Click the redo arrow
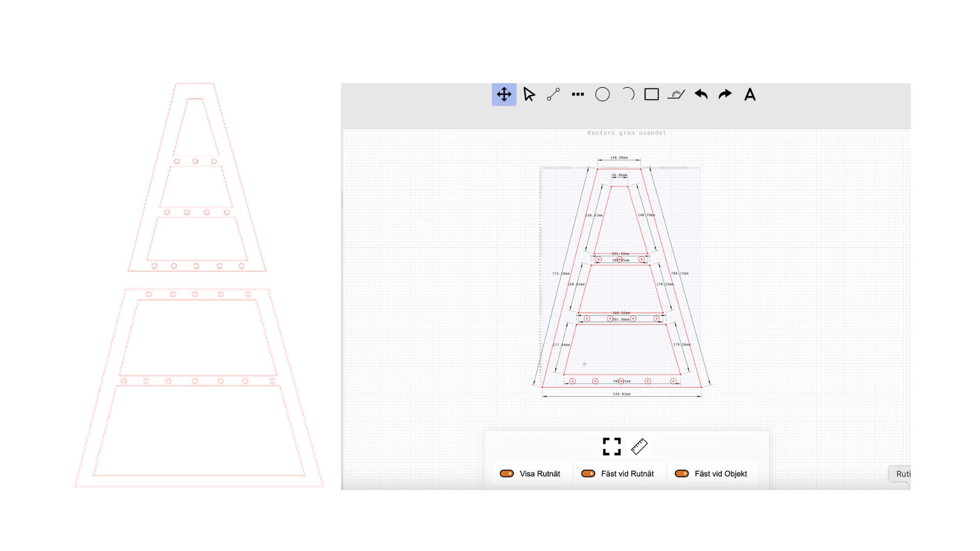980x551 pixels. pos(725,94)
